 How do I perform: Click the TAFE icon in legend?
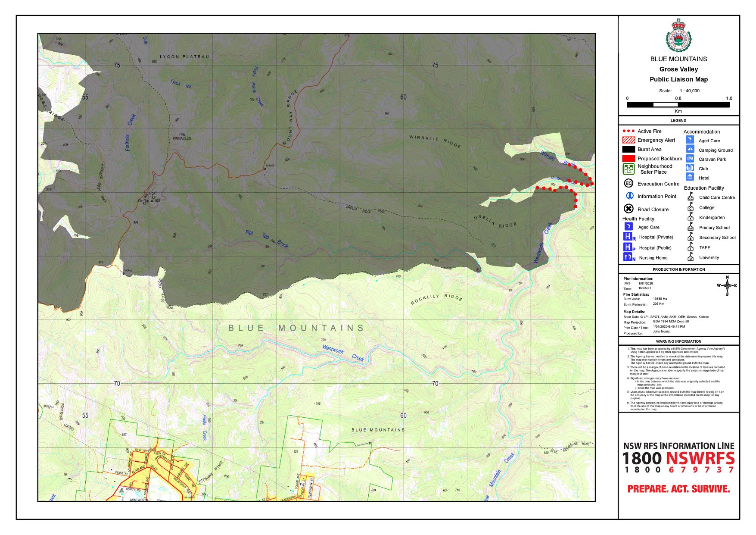pos(691,247)
